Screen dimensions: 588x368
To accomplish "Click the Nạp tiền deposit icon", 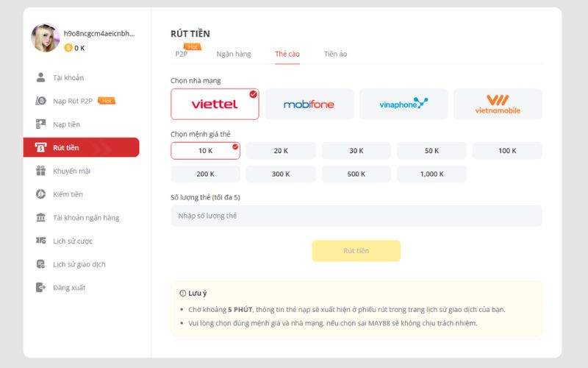I will click(40, 124).
